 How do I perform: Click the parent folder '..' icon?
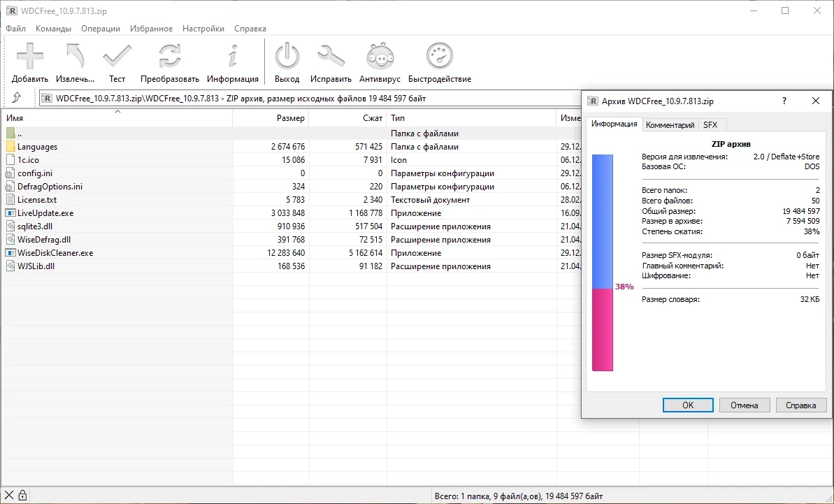[x=10, y=134]
